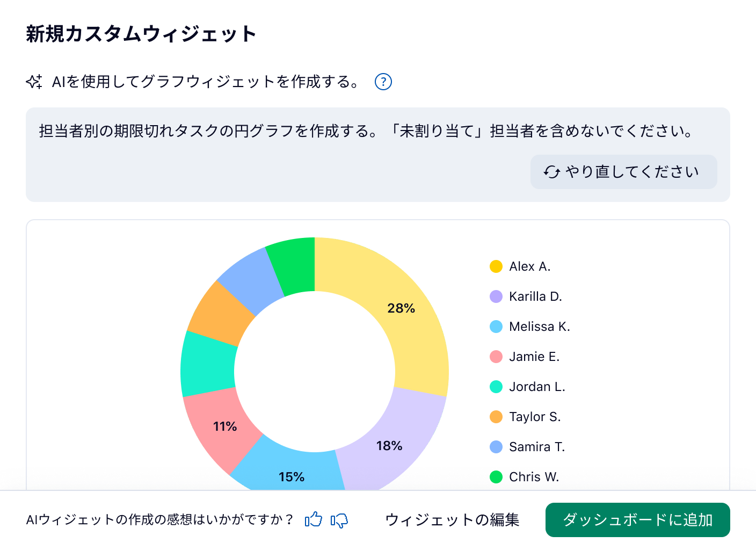Click the green legend dot for Chris W.

[496, 476]
